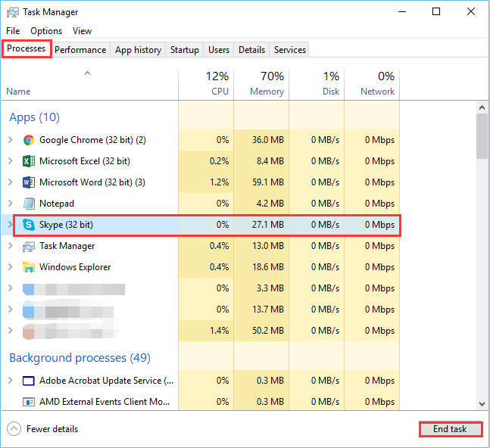The image size is (490, 448).
Task: Click the 36.0 MB memory cell
Action: [261, 140]
